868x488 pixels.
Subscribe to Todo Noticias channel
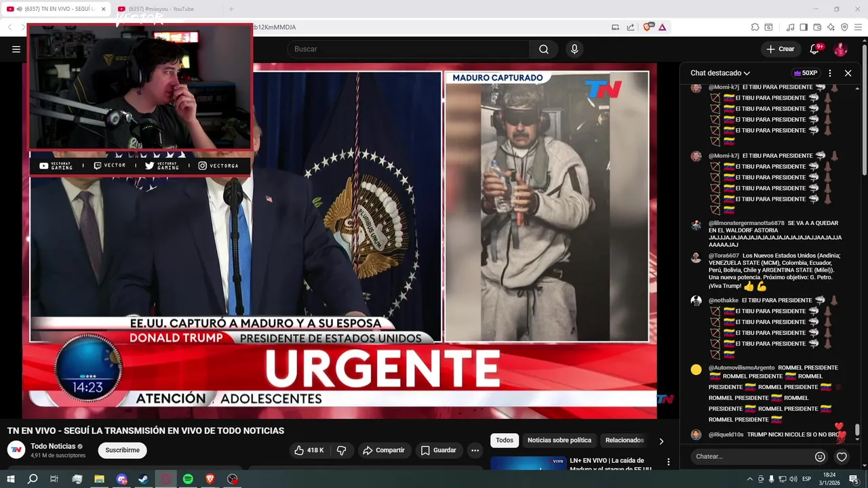click(x=122, y=450)
